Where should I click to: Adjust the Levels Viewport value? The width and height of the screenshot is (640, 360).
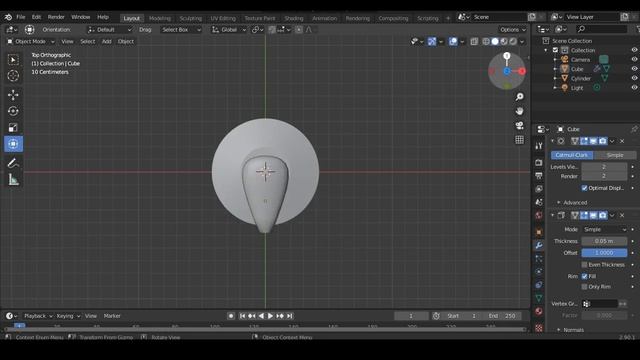tap(604, 167)
